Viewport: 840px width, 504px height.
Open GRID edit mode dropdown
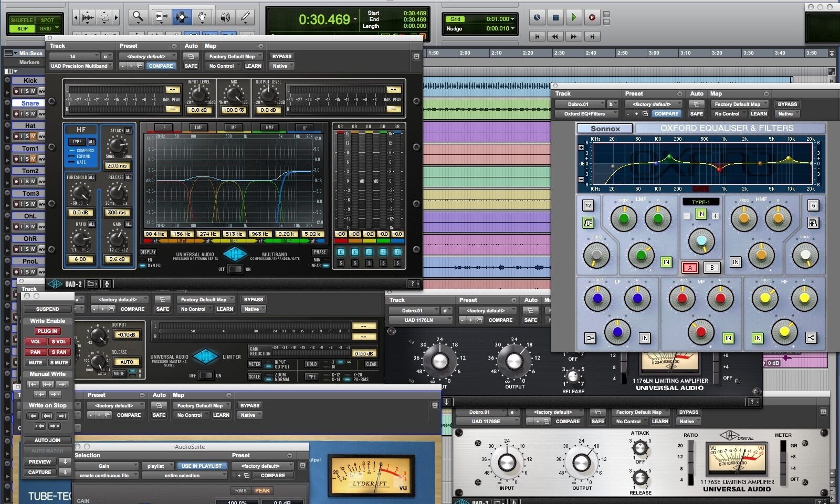(48, 28)
